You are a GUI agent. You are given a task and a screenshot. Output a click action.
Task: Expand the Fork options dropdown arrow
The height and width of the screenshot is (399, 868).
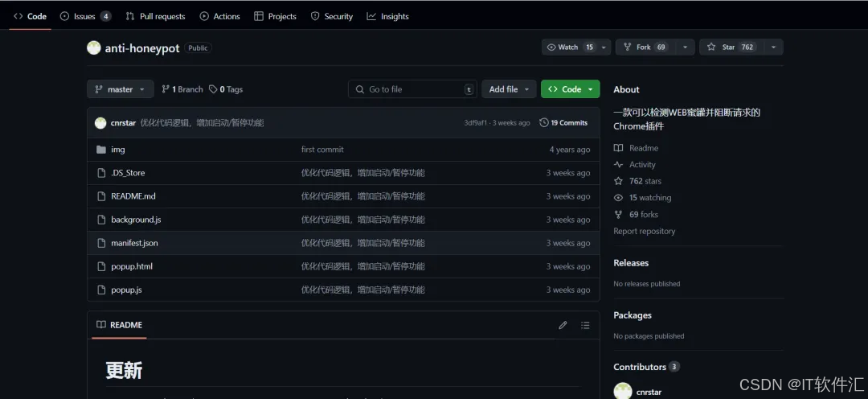[x=686, y=47]
